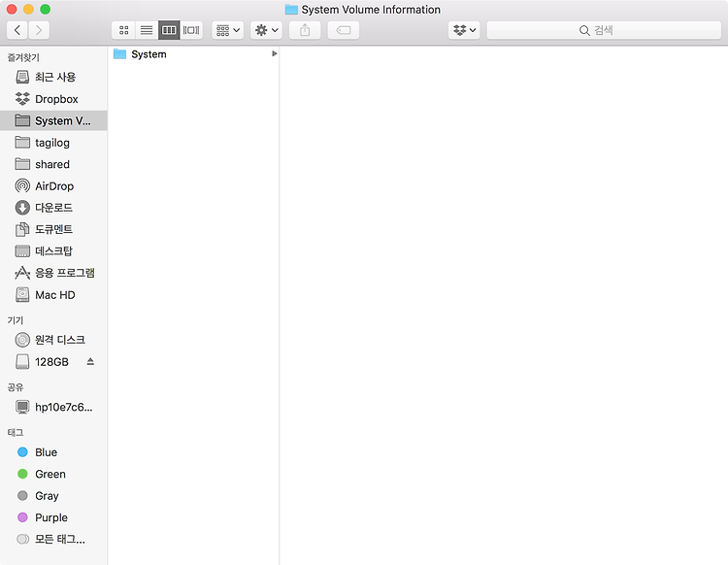Expand the System folder arrow
This screenshot has width=728, height=565.
274,53
